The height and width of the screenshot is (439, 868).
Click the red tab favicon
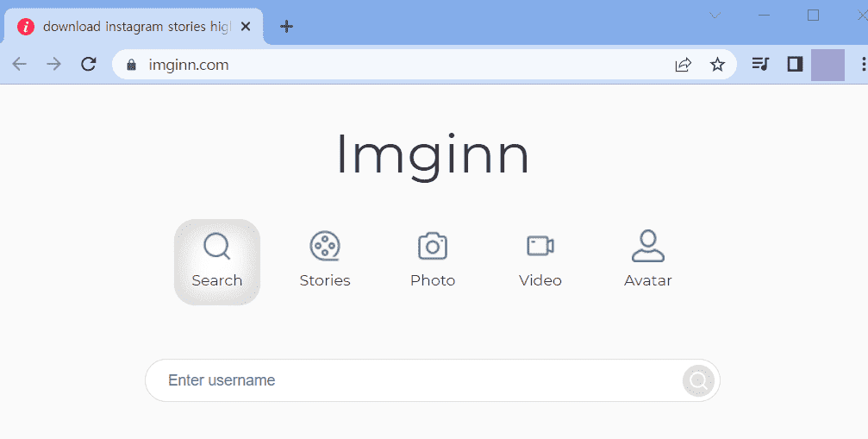tap(26, 27)
